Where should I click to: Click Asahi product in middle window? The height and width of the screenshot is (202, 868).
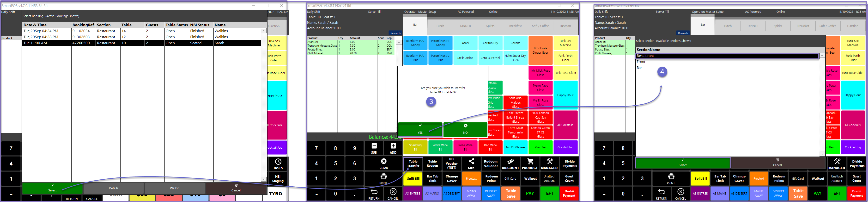pyautogui.click(x=465, y=43)
